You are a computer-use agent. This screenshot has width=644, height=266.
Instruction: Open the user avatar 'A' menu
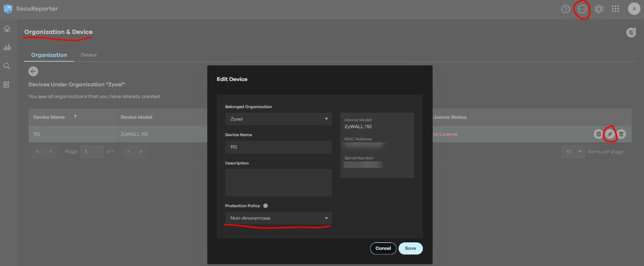(634, 9)
